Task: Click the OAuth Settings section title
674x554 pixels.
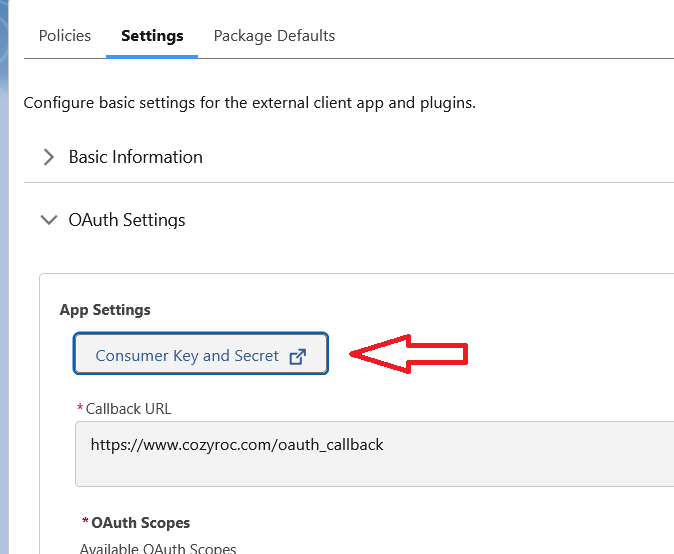Action: [127, 220]
